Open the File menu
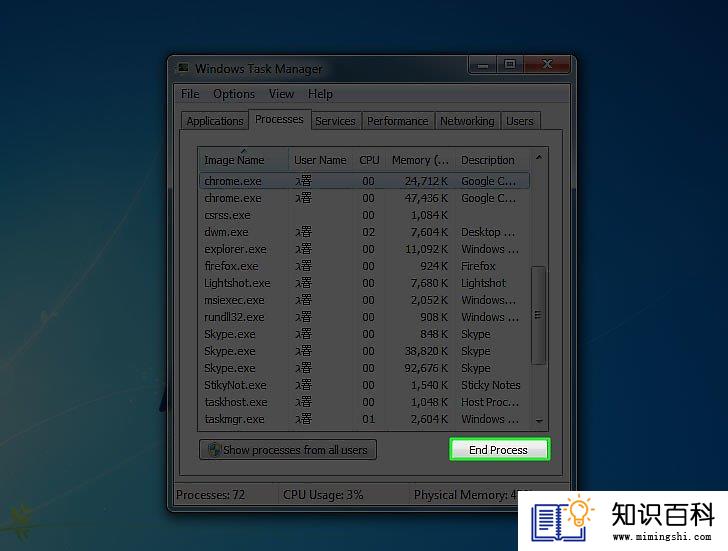This screenshot has width=728, height=551. (x=190, y=94)
